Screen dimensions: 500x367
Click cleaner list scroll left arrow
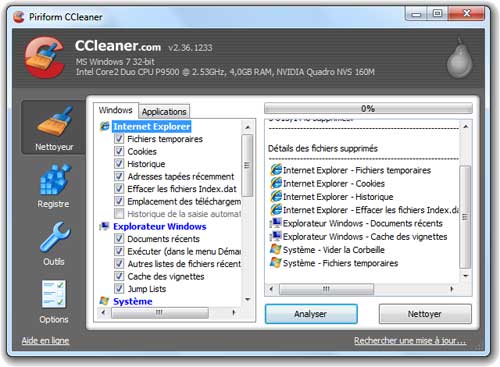[x=103, y=312]
